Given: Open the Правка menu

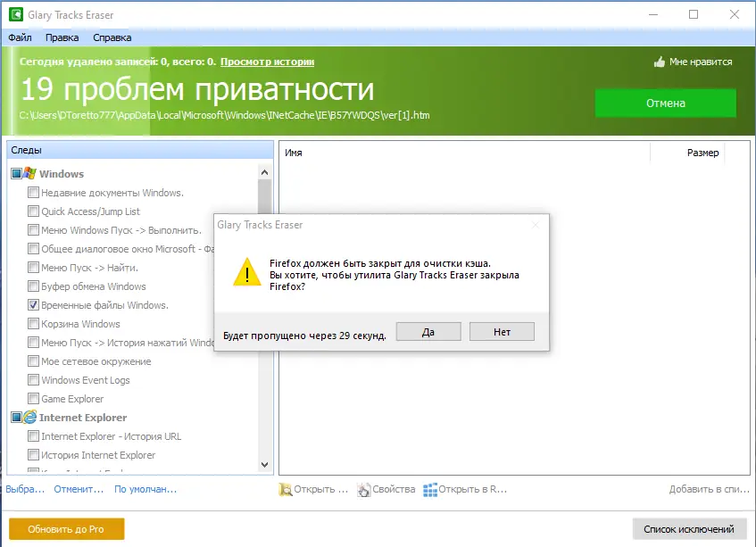Looking at the screenshot, I should (x=62, y=37).
